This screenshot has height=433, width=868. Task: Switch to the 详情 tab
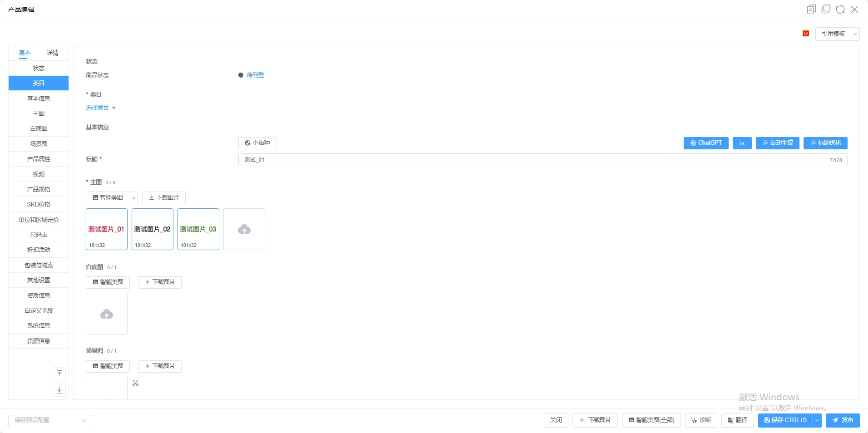tap(53, 53)
